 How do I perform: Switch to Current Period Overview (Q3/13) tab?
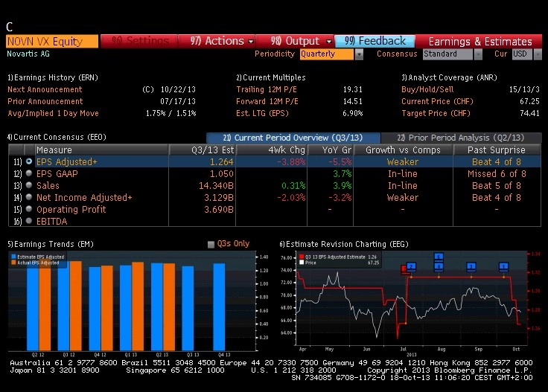(x=293, y=138)
